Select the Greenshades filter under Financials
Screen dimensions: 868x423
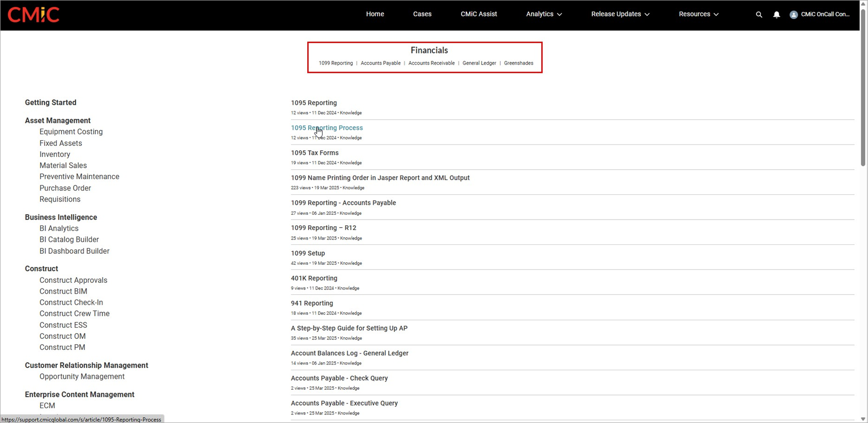point(518,63)
